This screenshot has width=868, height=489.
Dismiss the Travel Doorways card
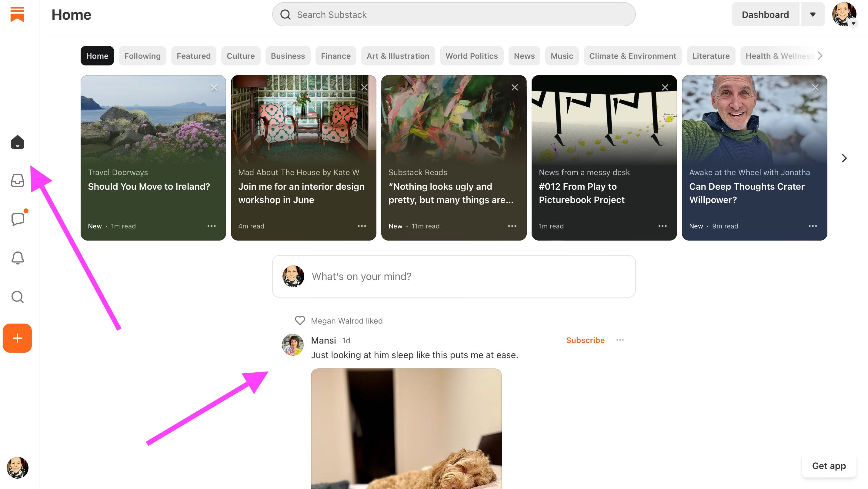coord(214,88)
